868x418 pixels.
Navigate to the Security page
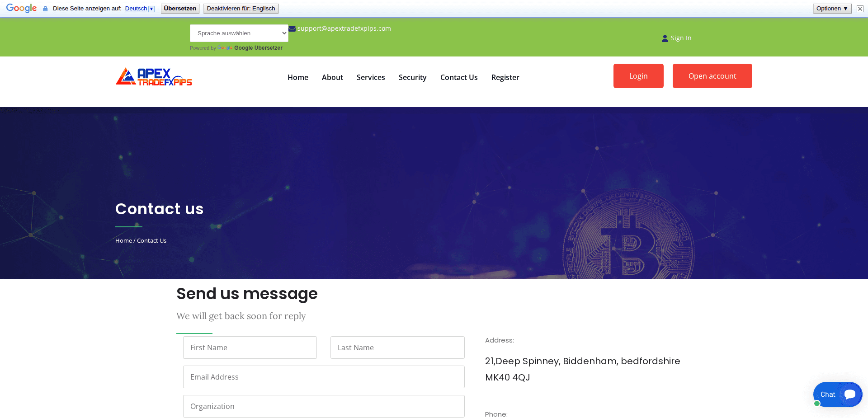pos(412,77)
